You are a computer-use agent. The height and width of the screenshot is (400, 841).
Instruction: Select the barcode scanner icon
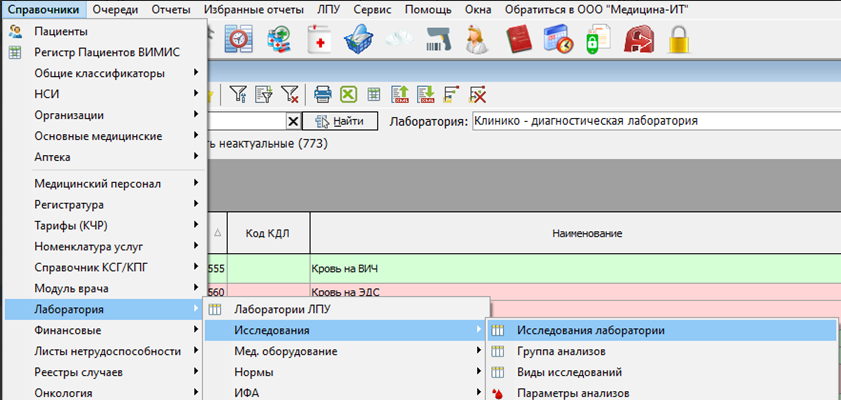point(440,40)
